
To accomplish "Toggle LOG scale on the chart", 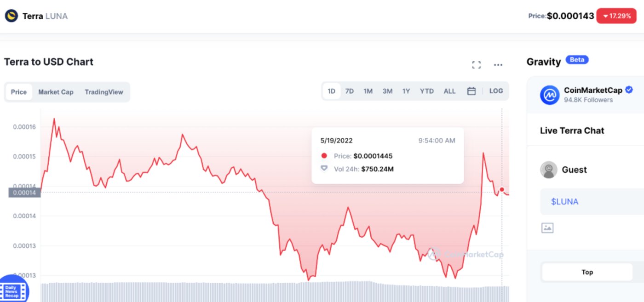I will (x=495, y=91).
